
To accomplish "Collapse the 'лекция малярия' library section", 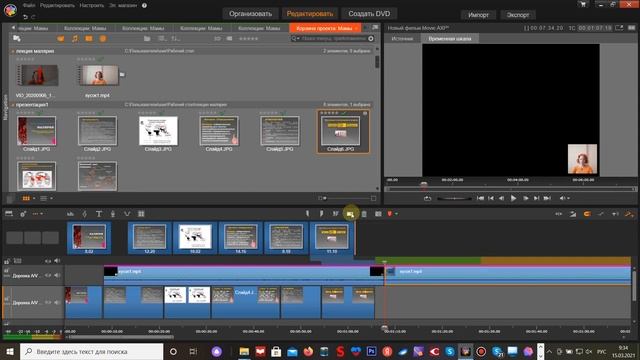I will point(13,51).
